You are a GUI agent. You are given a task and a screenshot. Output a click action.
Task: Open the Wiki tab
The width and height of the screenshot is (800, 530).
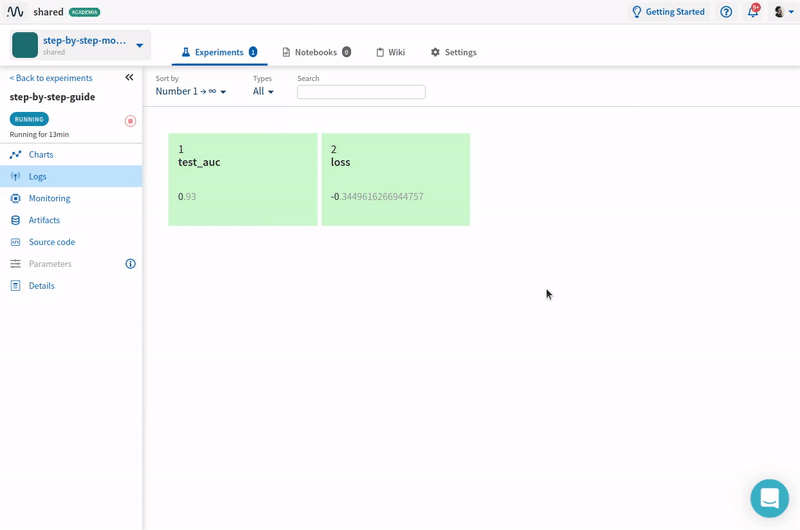(x=390, y=52)
